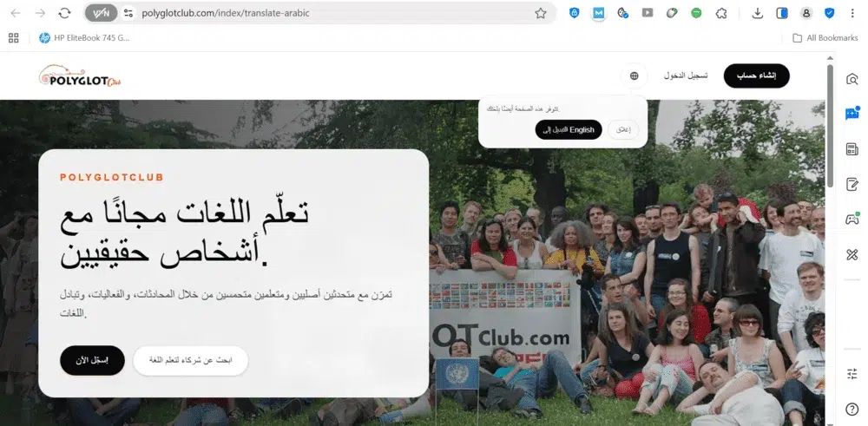Open sidebar tools crossed-pencil icon

pos(852,254)
